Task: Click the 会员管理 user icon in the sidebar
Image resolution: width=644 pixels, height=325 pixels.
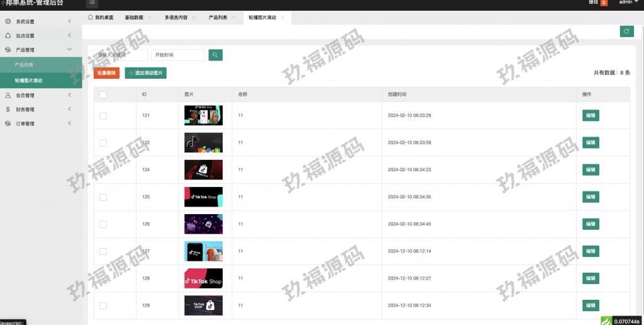Action: coord(8,96)
